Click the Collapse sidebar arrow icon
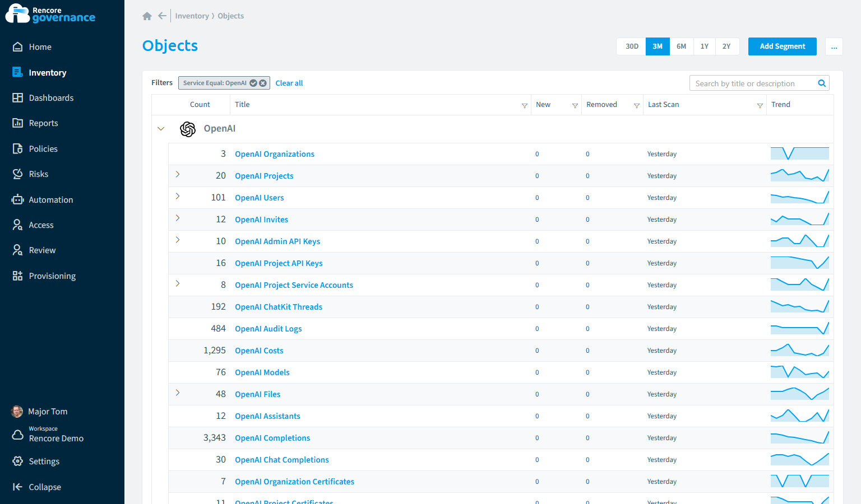This screenshot has width=861, height=504. [18, 487]
